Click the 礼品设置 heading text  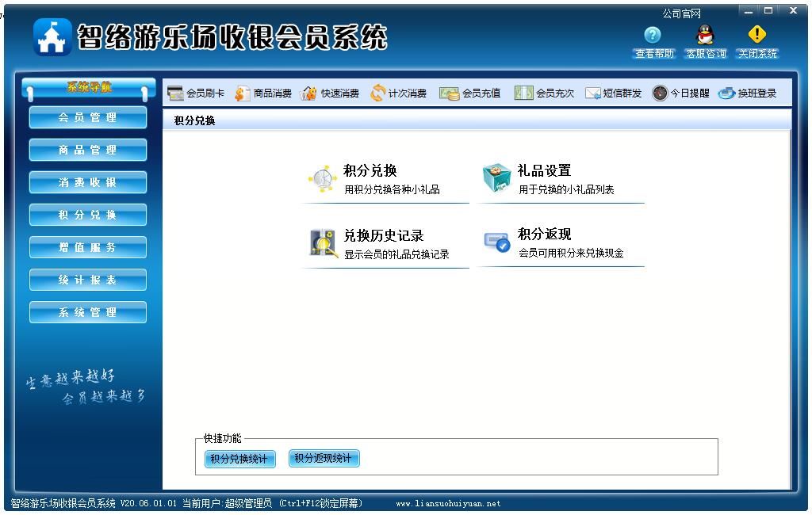pyautogui.click(x=544, y=170)
